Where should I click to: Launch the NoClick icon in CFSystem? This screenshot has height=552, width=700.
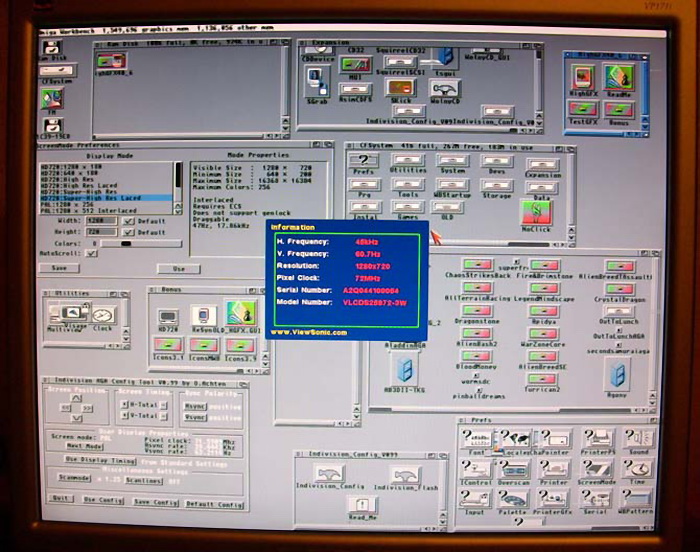click(x=536, y=213)
